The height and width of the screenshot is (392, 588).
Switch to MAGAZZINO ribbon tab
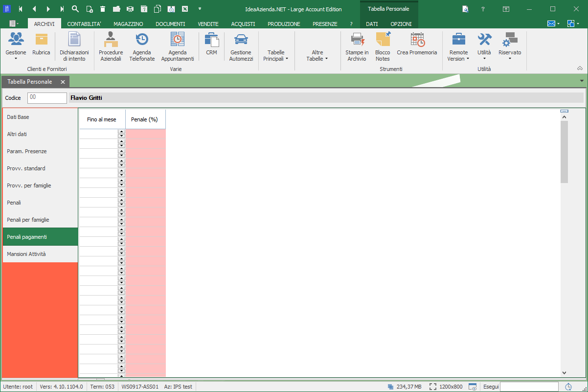128,24
